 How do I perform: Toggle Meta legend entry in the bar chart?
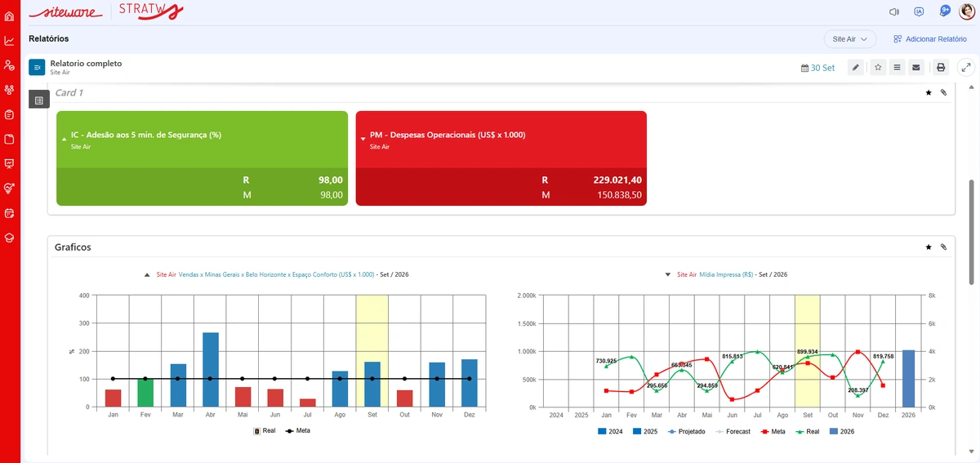point(297,430)
